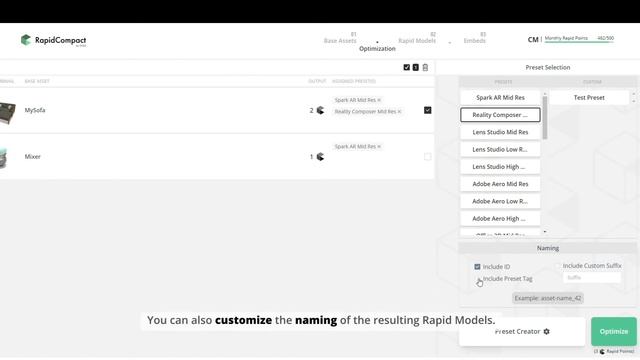The image size is (640, 360).
Task: Deselect the MySofa row checkbox
Action: point(427,110)
